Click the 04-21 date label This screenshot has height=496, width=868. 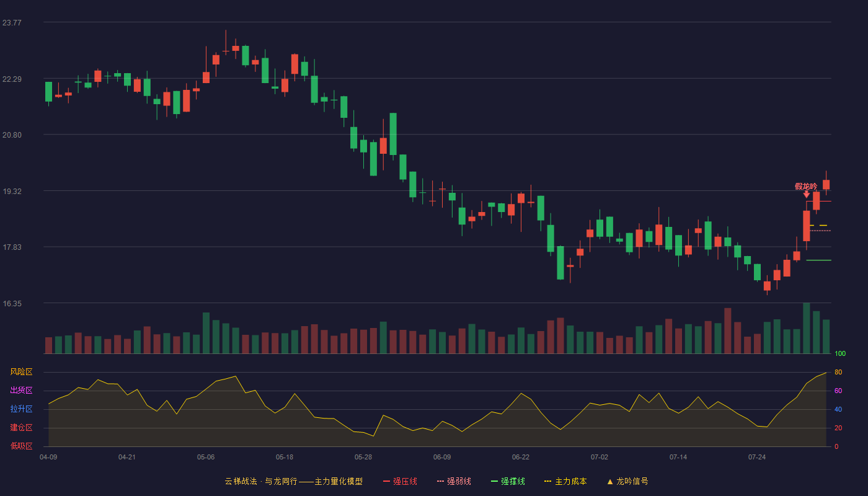coord(127,457)
